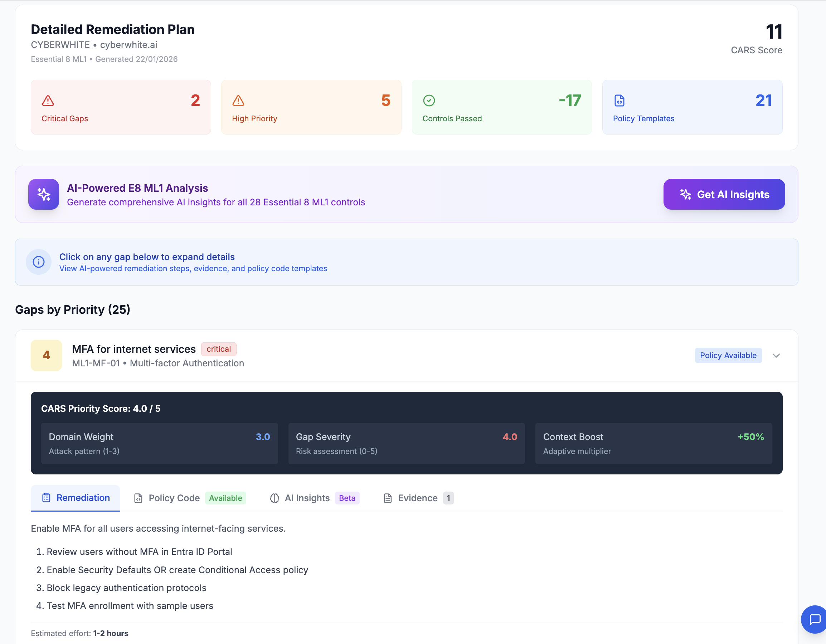The height and width of the screenshot is (644, 826).
Task: Open the Policy Templates summary card
Action: (692, 107)
